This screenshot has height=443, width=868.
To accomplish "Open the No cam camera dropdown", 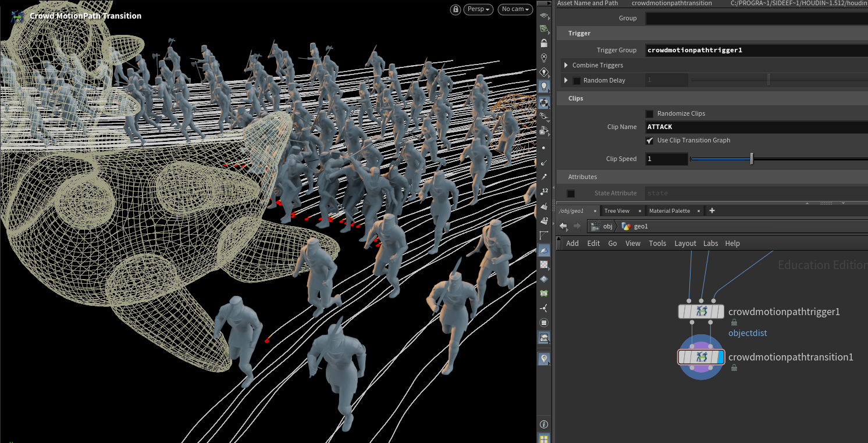I will click(x=515, y=9).
